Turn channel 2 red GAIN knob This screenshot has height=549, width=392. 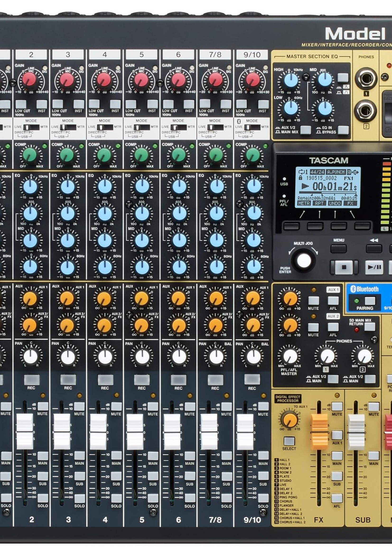[x=29, y=80]
